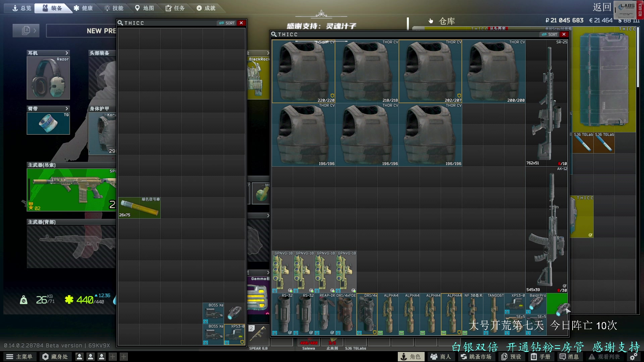Open the 商人 traders screen

pyautogui.click(x=441, y=357)
